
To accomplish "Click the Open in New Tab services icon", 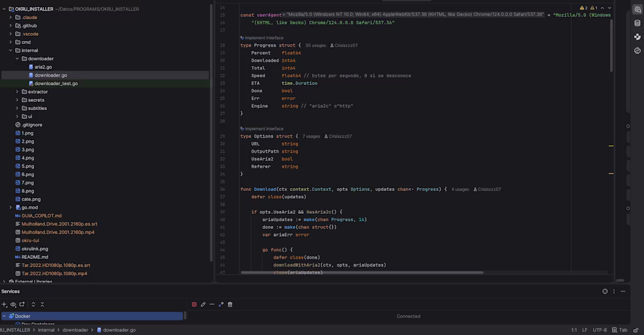I will [22, 305].
